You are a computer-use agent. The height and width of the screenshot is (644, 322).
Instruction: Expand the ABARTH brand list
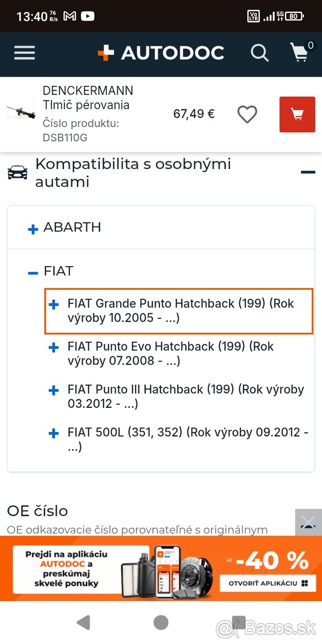pyautogui.click(x=33, y=229)
